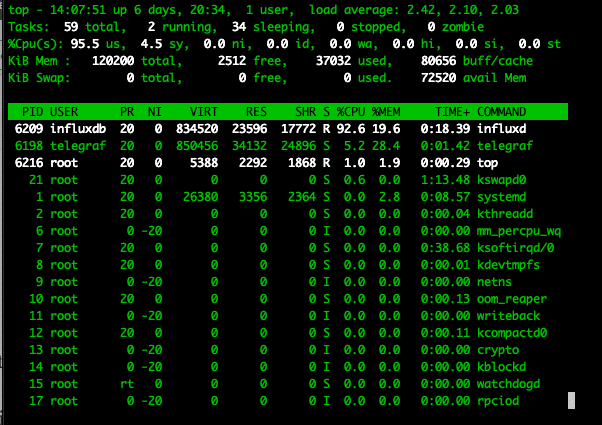The image size is (602, 425).
Task: Click the 0:38.68 time value
Action: click(x=445, y=248)
